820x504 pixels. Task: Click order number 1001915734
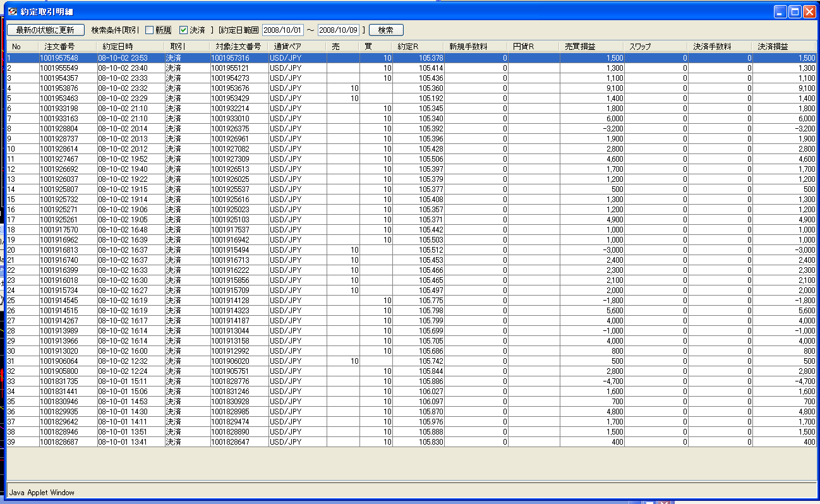68,291
